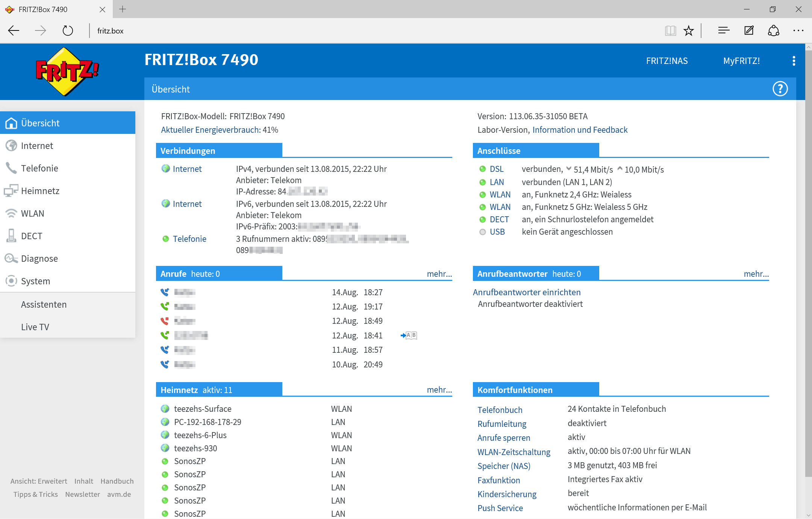Show more via Anrufbeantworter mehr...

756,274
